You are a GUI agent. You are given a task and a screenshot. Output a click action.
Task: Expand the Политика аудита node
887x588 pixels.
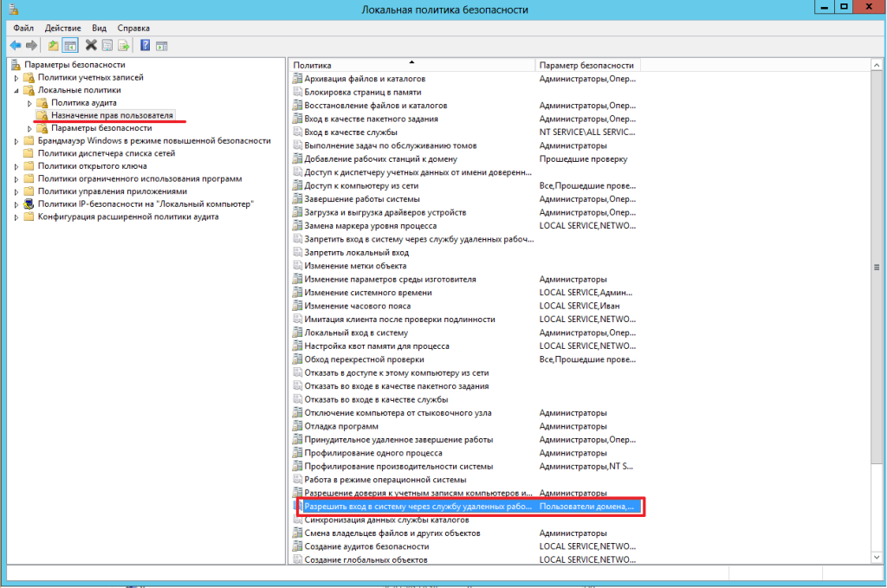pos(29,103)
